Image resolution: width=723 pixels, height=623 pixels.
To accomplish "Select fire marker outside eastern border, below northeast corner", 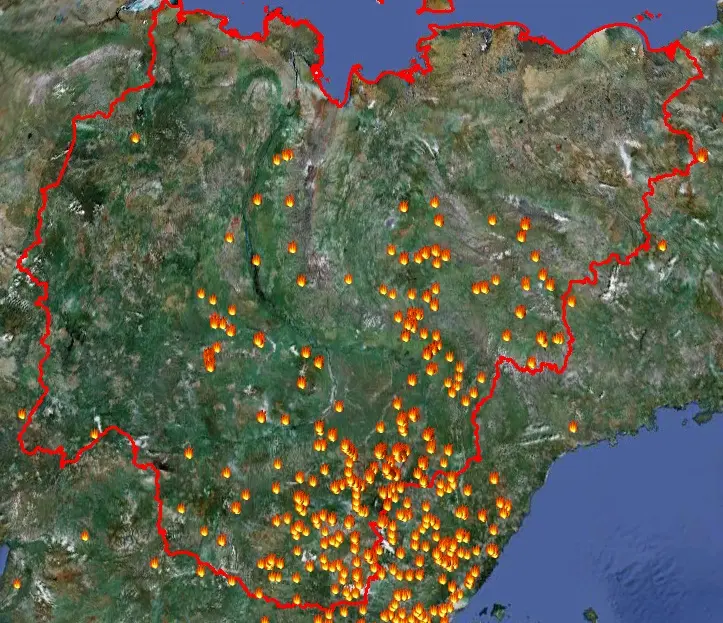I will 662,245.
